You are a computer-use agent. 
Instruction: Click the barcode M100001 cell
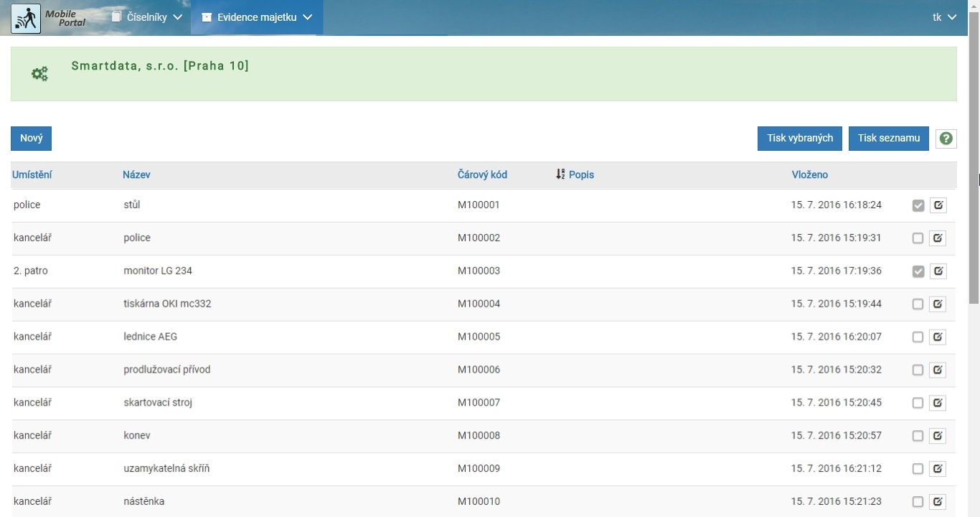coord(479,205)
